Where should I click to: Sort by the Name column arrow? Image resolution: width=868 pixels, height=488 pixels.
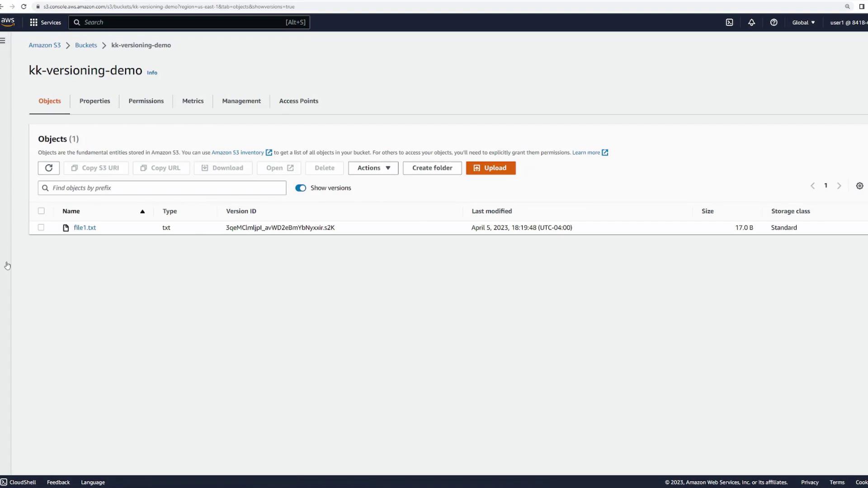(x=142, y=211)
